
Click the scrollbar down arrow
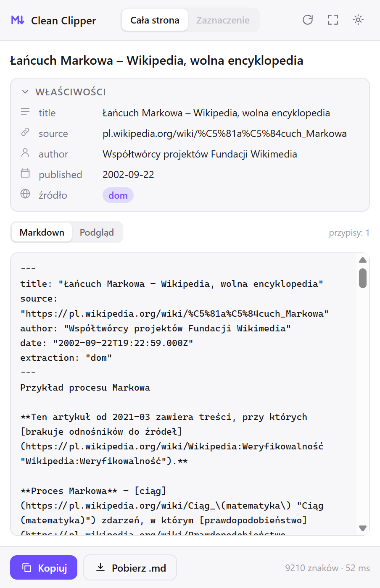click(363, 528)
